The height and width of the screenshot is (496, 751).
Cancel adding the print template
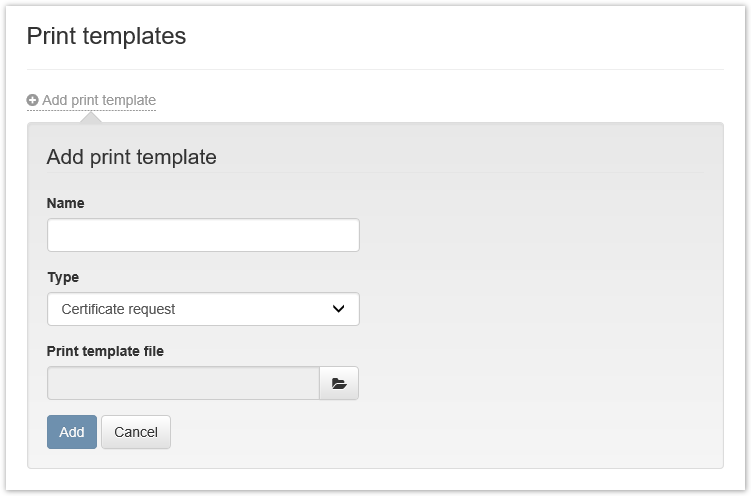136,432
